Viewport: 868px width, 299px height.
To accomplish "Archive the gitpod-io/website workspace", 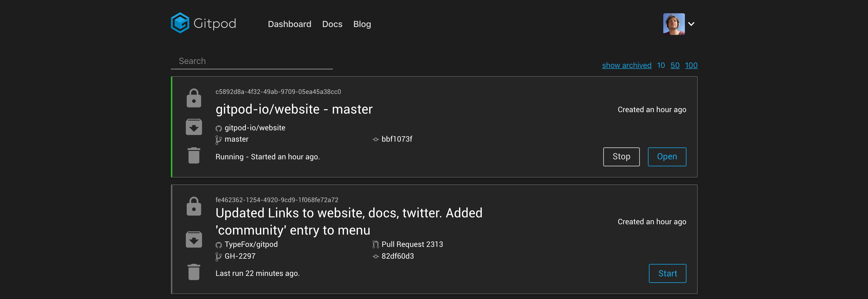I will point(194,127).
